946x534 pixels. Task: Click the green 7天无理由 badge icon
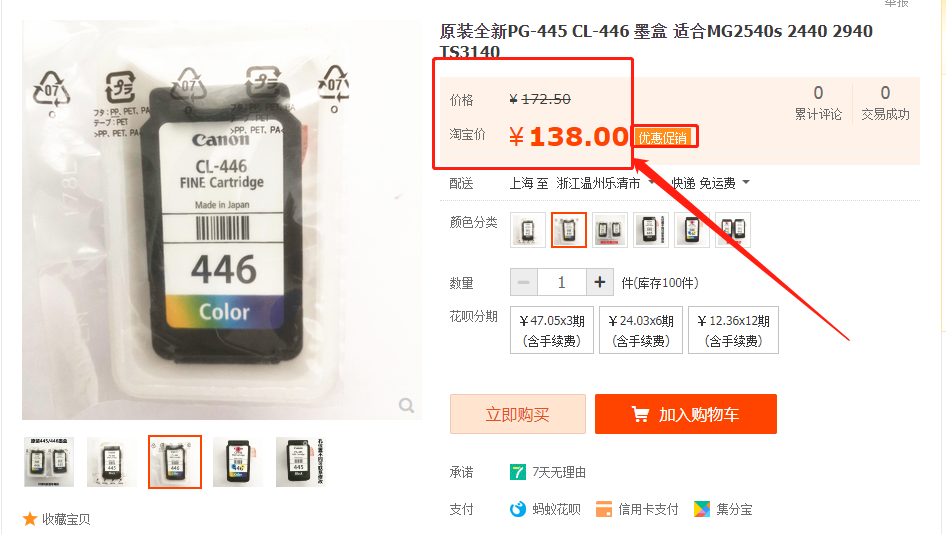coord(518,472)
